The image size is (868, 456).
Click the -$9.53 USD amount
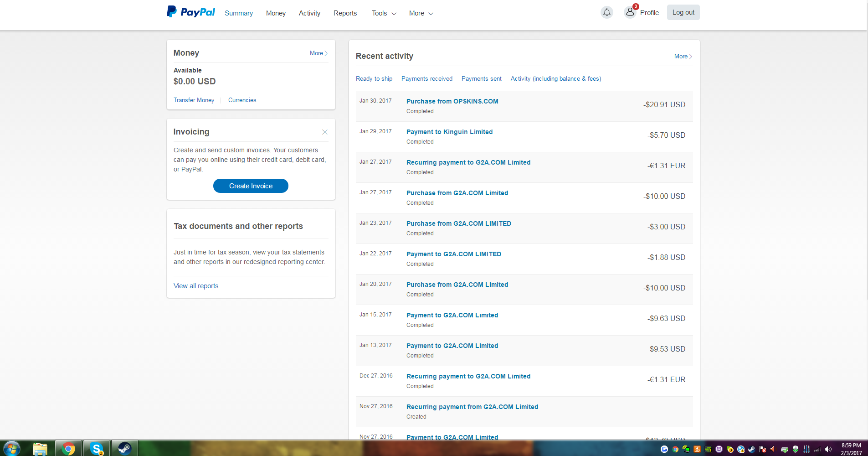click(x=666, y=349)
